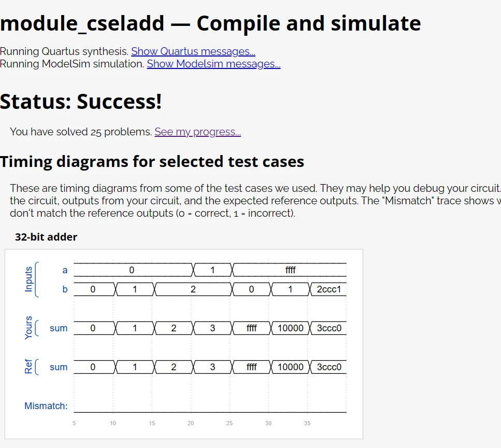Screen dimensions: 501x448
Task: Follow the See my progress link
Action: (x=197, y=132)
